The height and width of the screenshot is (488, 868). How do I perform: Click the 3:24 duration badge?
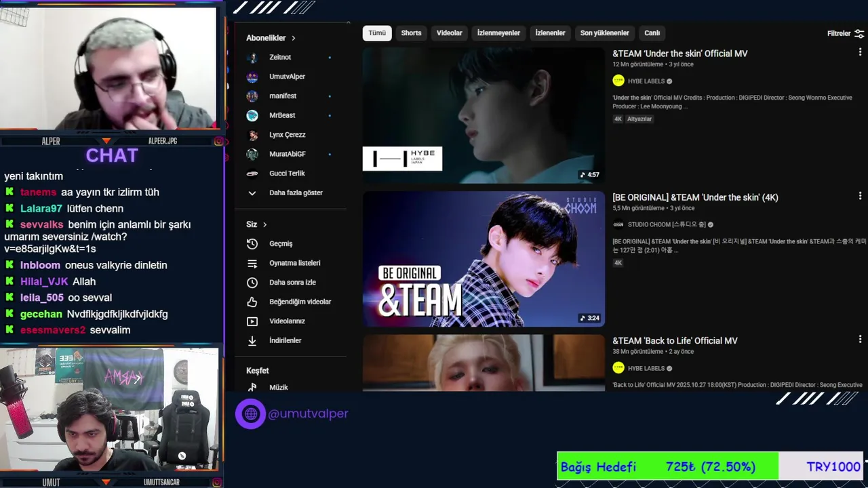pyautogui.click(x=589, y=318)
